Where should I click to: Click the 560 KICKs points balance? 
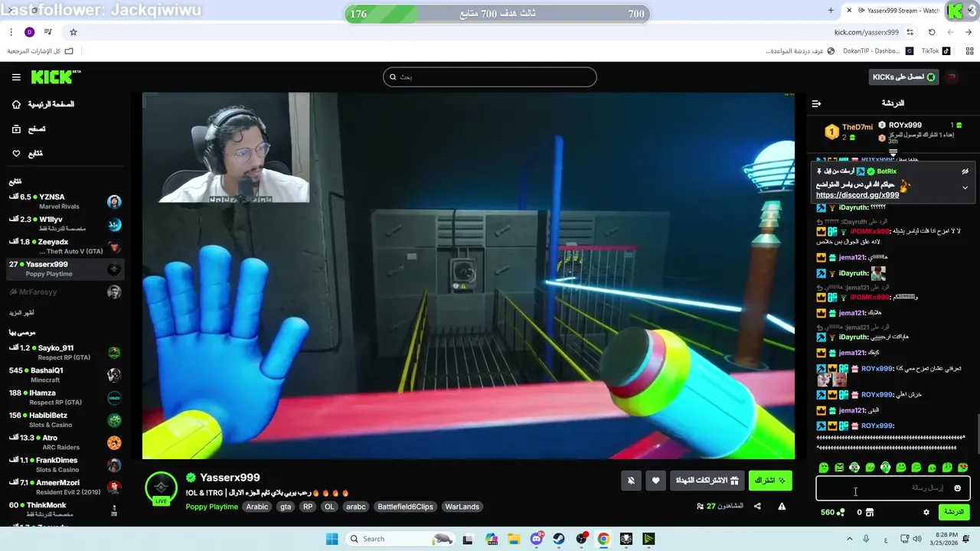click(x=832, y=512)
